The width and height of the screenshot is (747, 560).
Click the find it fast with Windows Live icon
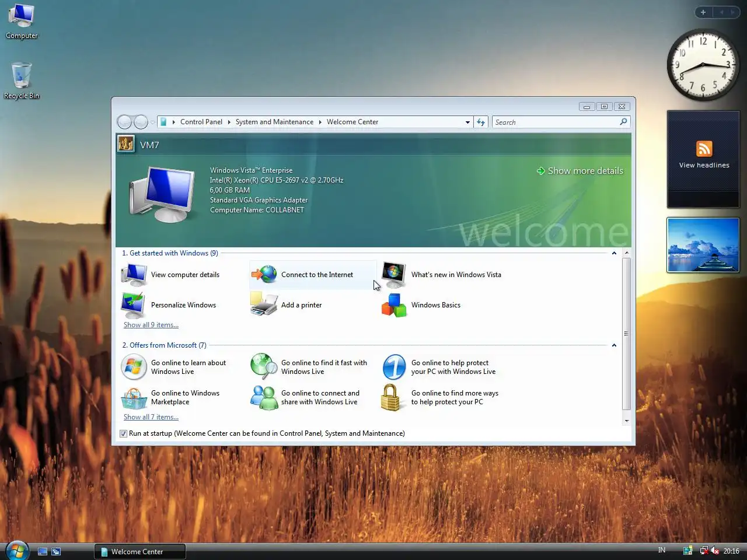pos(264,367)
